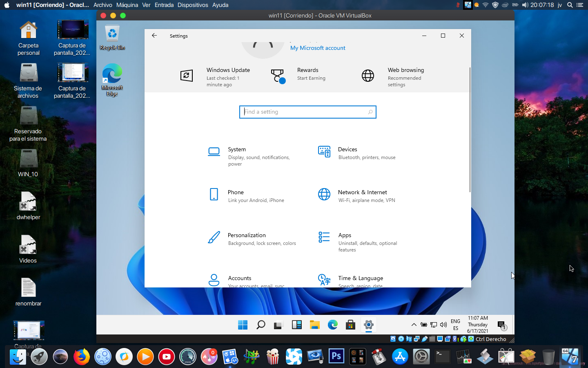Open taskbar Search magnifier icon
This screenshot has height=368, width=588.
pyautogui.click(x=261, y=325)
